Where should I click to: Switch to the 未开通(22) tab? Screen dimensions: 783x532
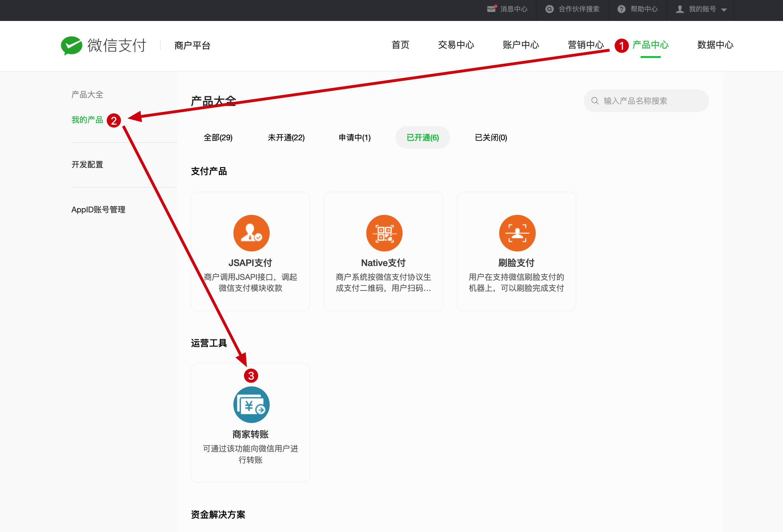(x=286, y=138)
